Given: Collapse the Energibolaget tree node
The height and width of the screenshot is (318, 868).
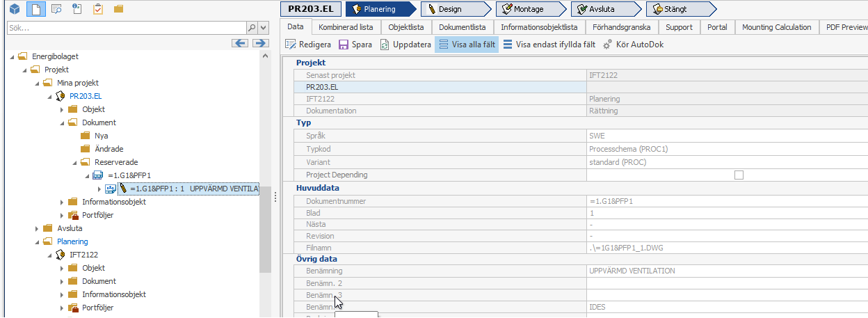Looking at the screenshot, I should (12, 56).
